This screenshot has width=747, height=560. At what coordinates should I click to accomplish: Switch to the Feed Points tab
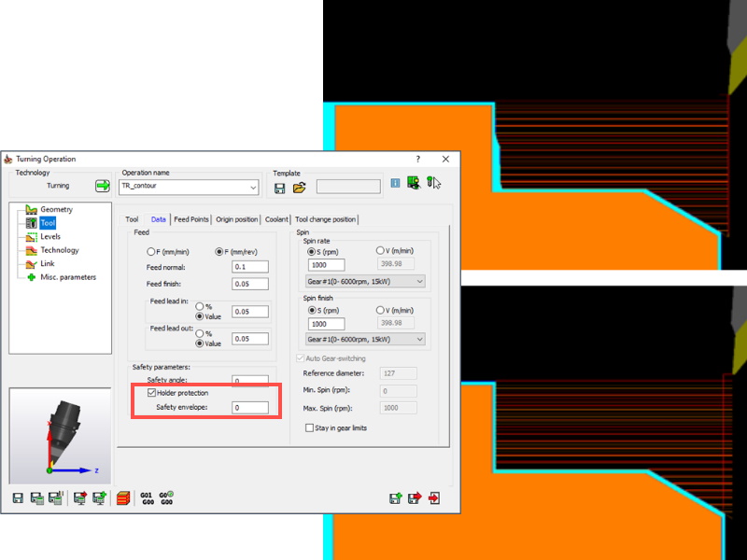(191, 219)
